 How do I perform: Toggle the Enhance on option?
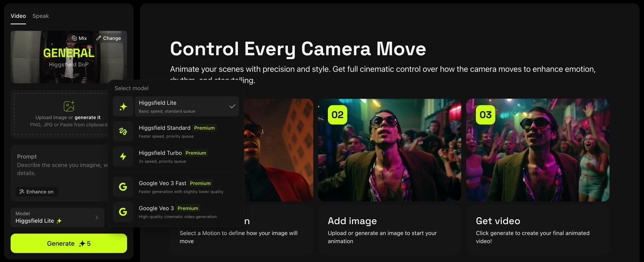coord(37,192)
